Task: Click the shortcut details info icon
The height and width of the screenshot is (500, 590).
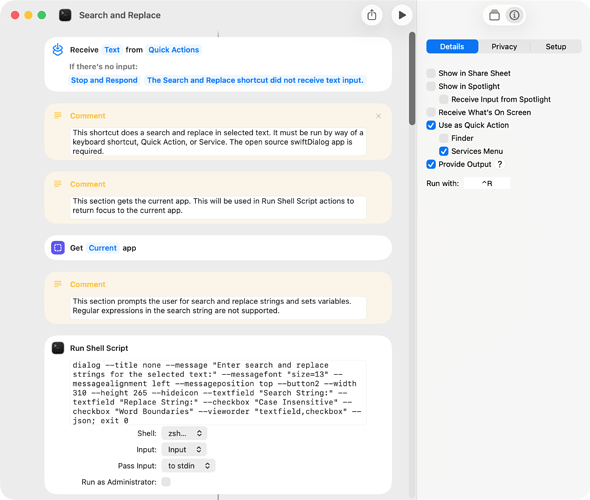Action: pyautogui.click(x=514, y=15)
